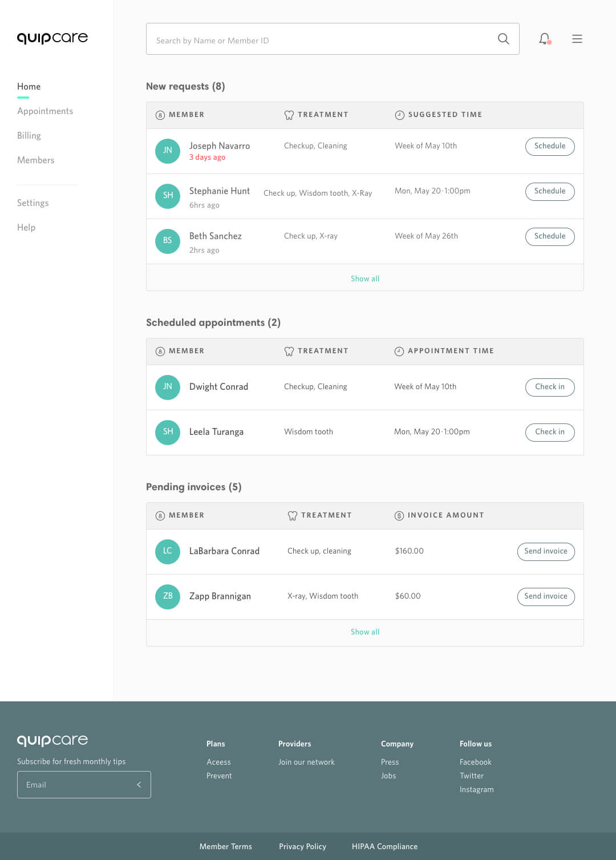Click the $60.00 invoice amount
616x860 pixels.
click(408, 596)
